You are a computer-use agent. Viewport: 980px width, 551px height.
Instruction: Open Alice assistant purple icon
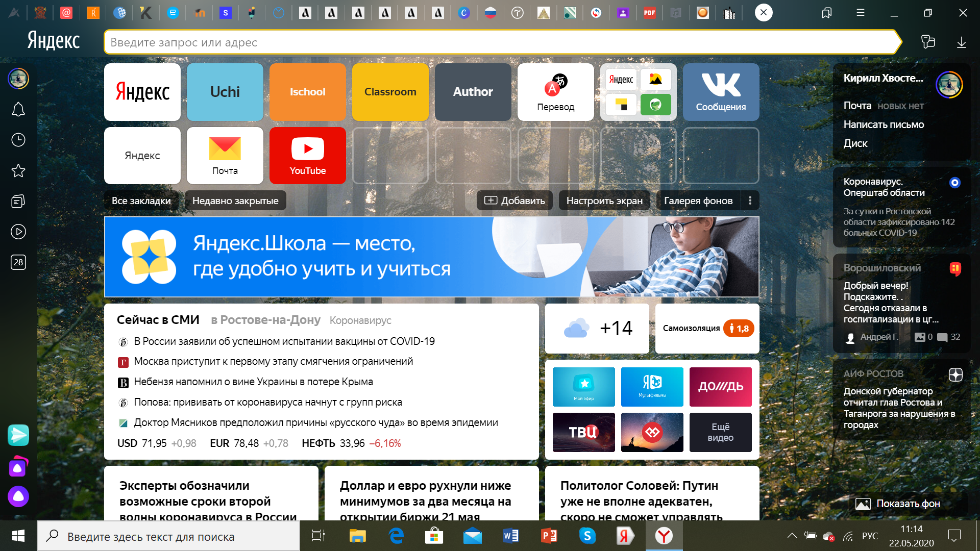coord(18,496)
